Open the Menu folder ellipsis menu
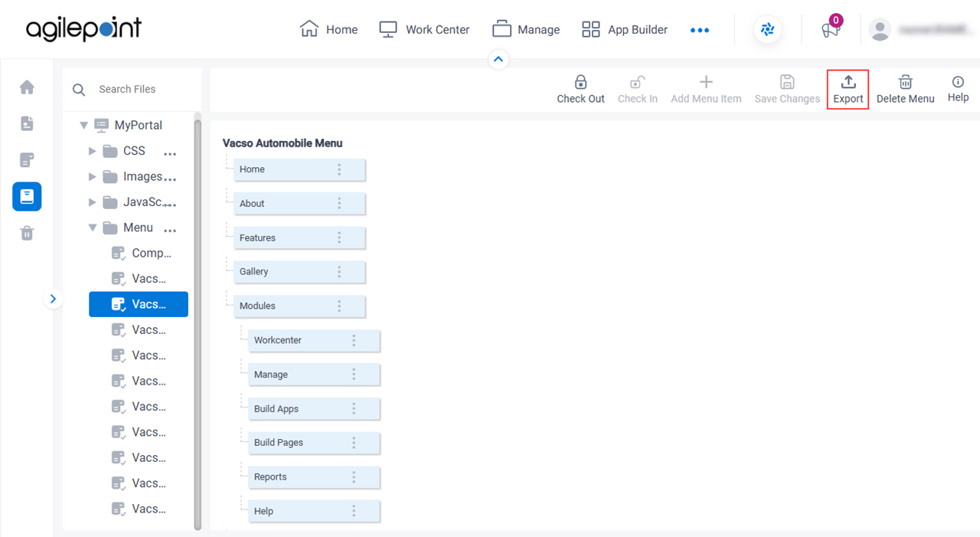This screenshot has height=537, width=980. point(170,231)
